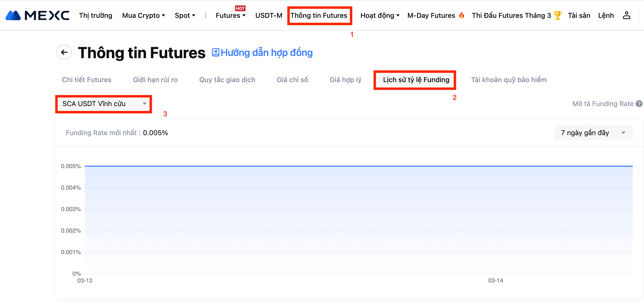Click the fire icon beside M-Day Futures
The height and width of the screenshot is (304, 644).
462,15
